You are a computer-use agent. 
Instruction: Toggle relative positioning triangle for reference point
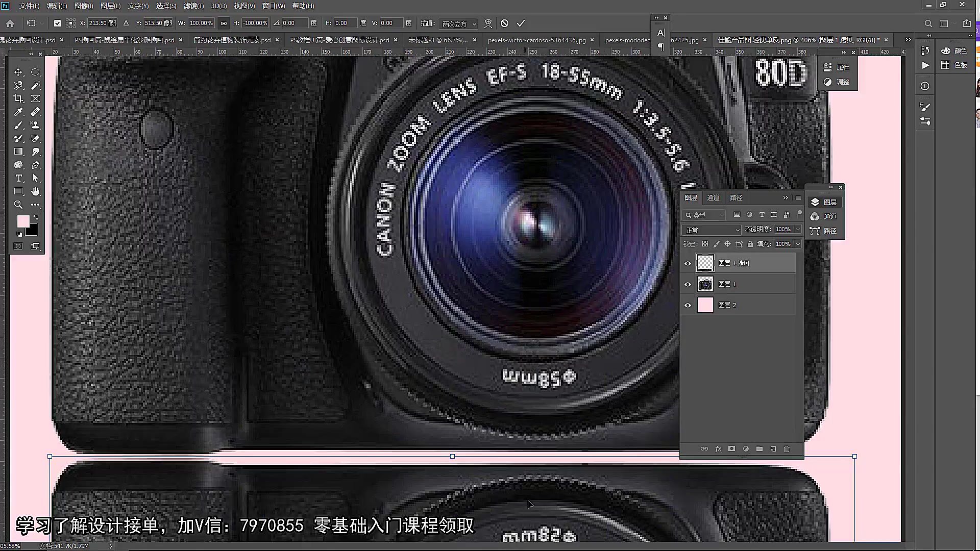coord(126,23)
